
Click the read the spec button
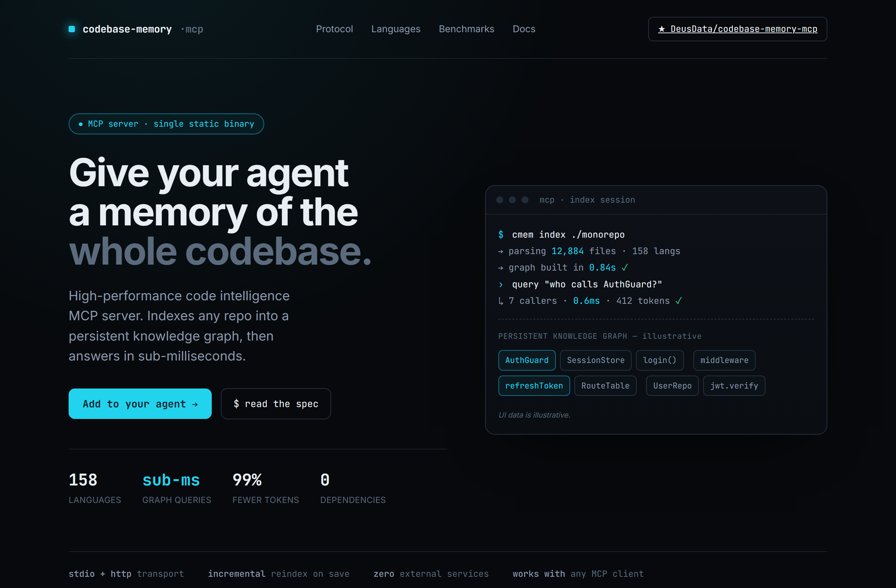(275, 404)
